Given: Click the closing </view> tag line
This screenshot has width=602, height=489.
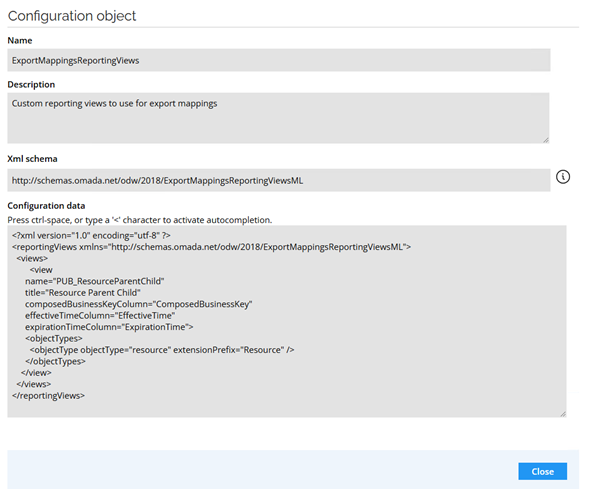Looking at the screenshot, I should click(36, 373).
